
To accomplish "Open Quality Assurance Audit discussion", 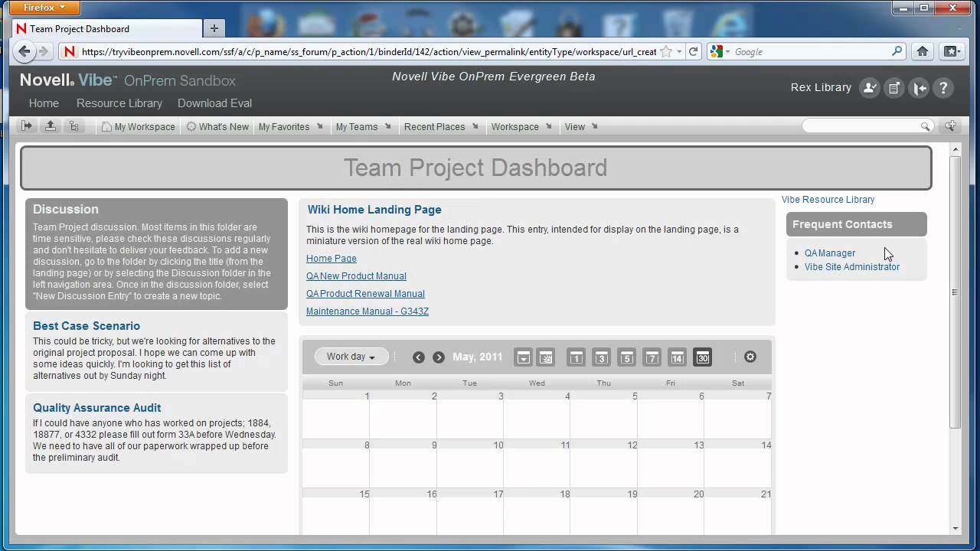I will (97, 408).
